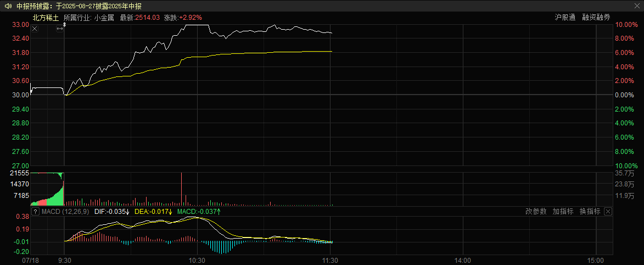Click the MACD (12,26,9) label
Viewport: 644px width, 265px height.
64,212
